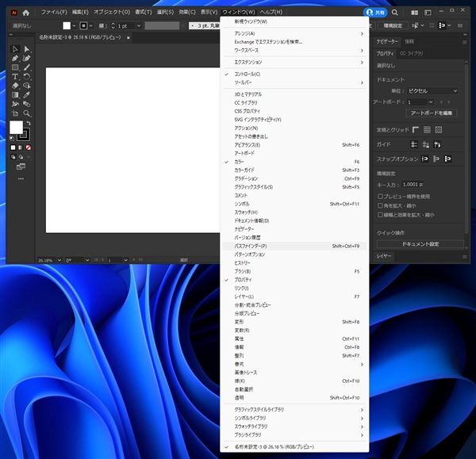476x459 pixels.
Task: Select the Shape Builder tool
Action: tap(27, 86)
